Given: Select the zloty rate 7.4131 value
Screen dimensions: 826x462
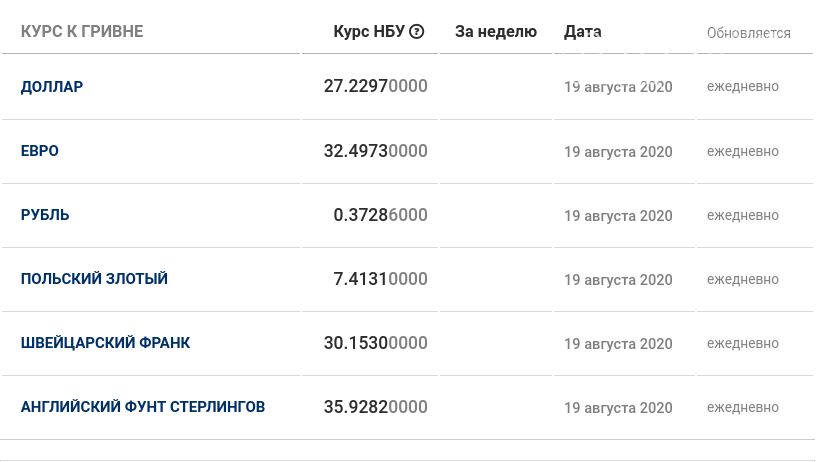Looking at the screenshot, I should (380, 279).
